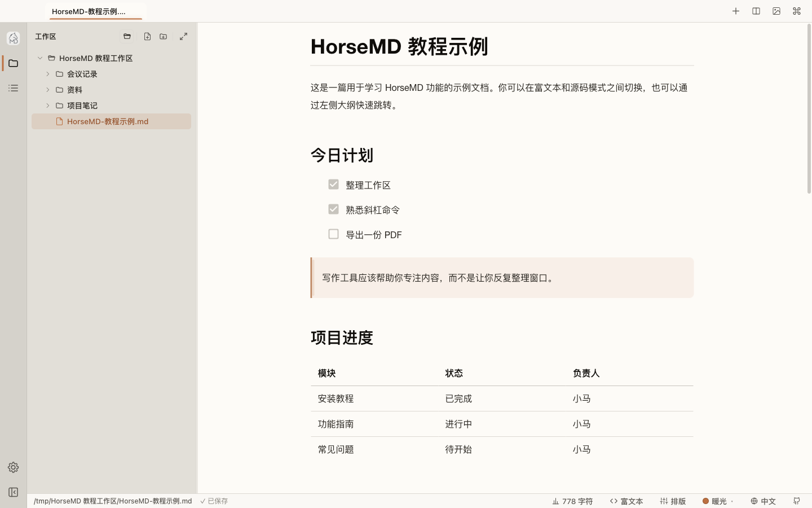
Task: Select the HorseMD-教程示例 tab at top
Action: [x=96, y=11]
